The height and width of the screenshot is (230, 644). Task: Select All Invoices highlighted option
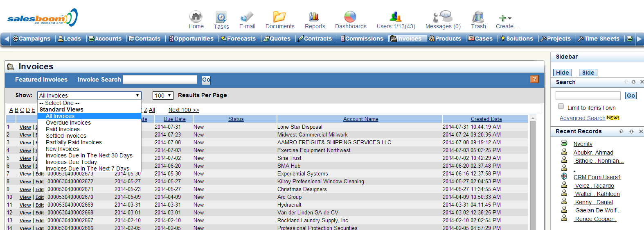(89, 116)
